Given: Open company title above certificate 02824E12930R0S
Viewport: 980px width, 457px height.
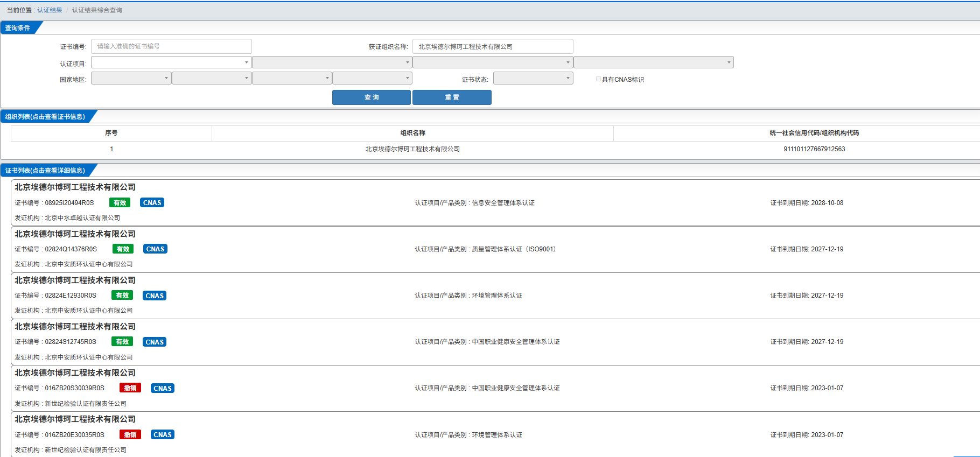Looking at the screenshot, I should 75,280.
